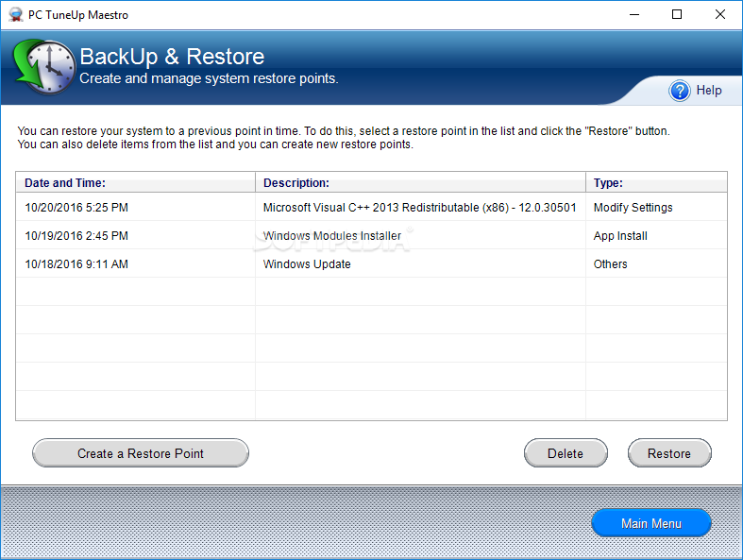The image size is (743, 560).
Task: Sort by Description column header
Action: tap(421, 182)
